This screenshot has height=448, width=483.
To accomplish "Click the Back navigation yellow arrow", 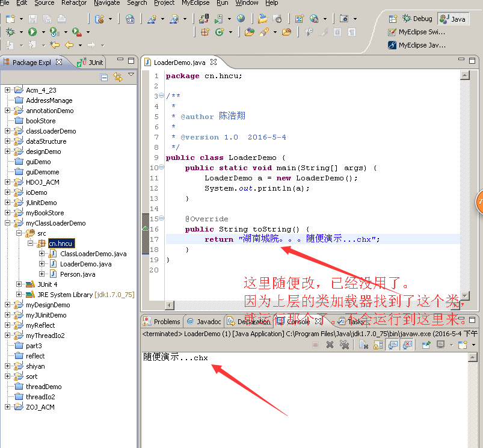I will [x=69, y=45].
